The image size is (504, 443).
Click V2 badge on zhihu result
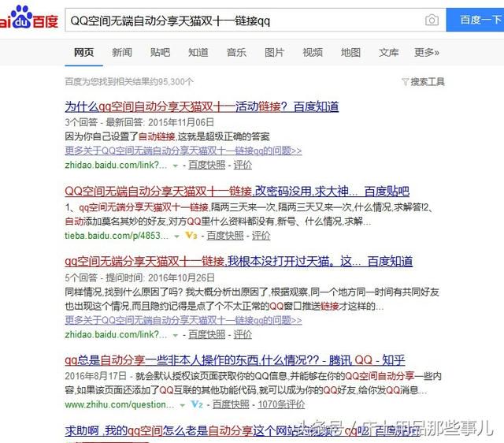point(197,404)
